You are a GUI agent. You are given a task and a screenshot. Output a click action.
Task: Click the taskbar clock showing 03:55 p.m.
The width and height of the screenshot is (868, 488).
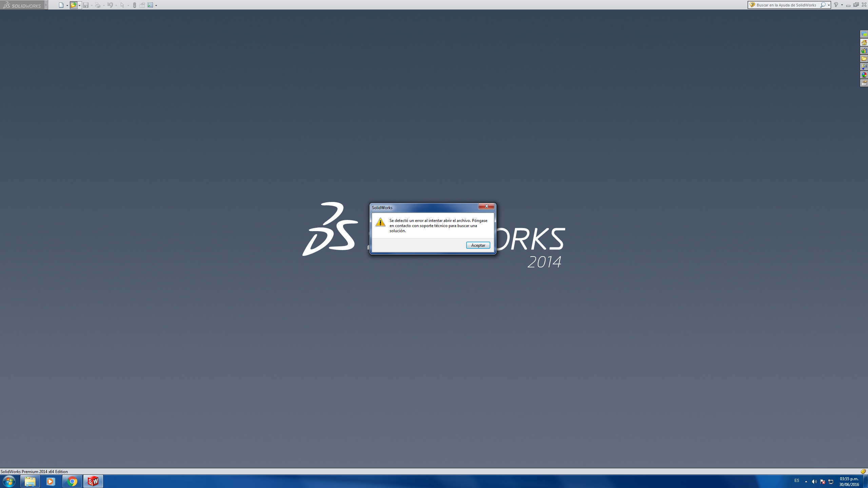tap(849, 482)
